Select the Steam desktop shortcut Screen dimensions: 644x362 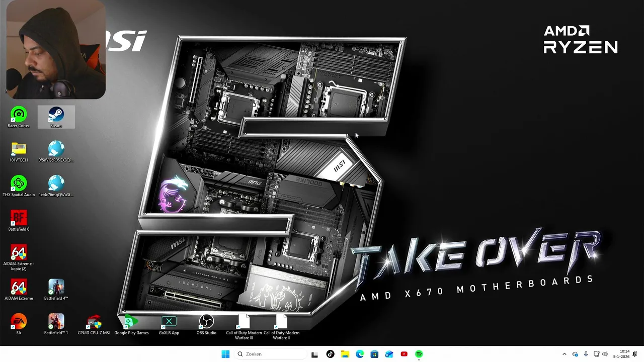56,118
